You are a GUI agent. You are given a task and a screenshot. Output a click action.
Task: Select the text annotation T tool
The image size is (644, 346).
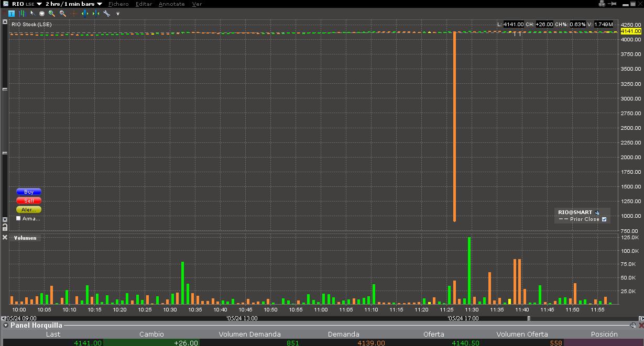[x=12, y=14]
